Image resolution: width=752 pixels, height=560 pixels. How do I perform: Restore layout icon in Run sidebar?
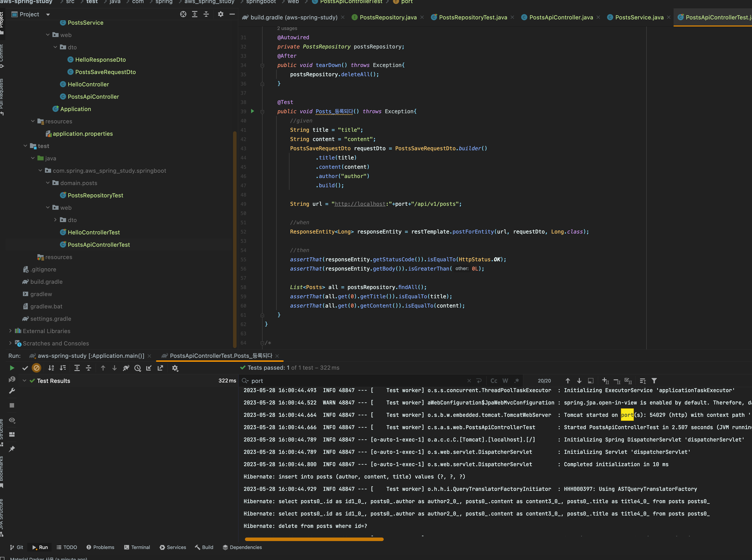[x=12, y=435]
